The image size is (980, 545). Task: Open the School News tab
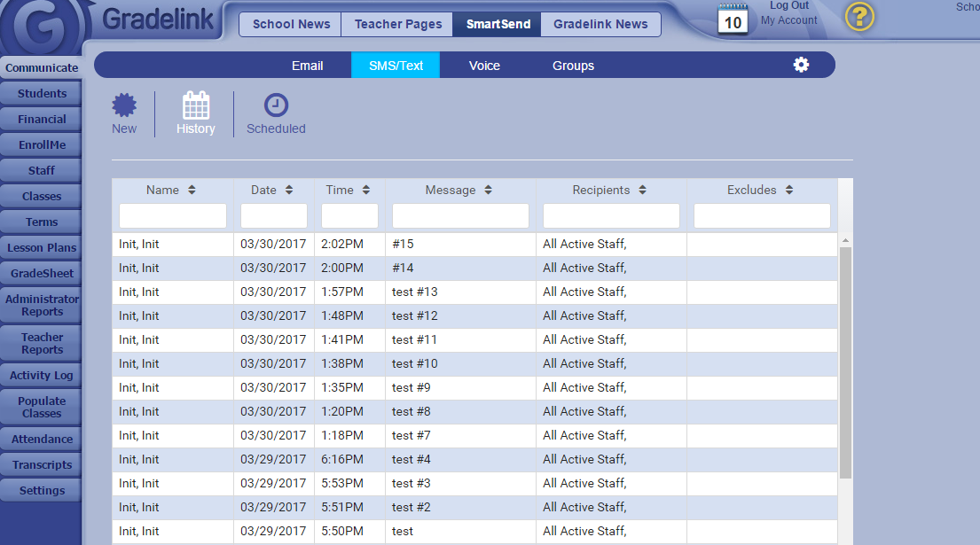pos(291,24)
